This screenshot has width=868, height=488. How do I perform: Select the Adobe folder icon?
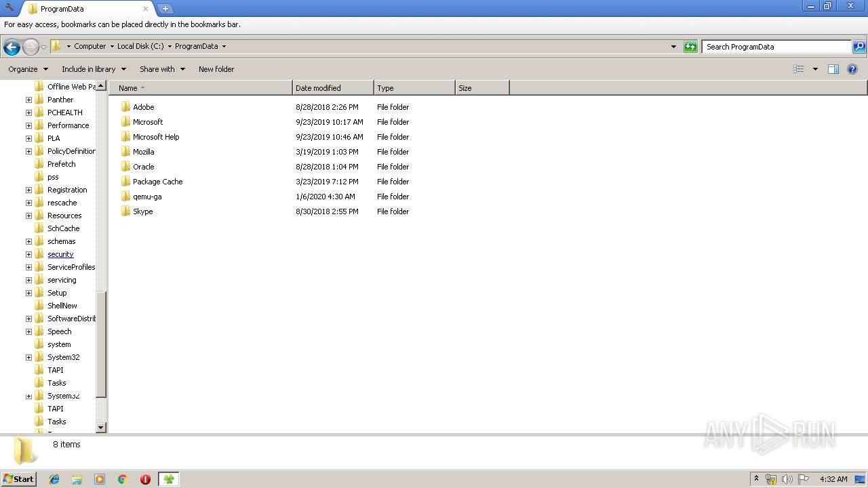(x=125, y=107)
